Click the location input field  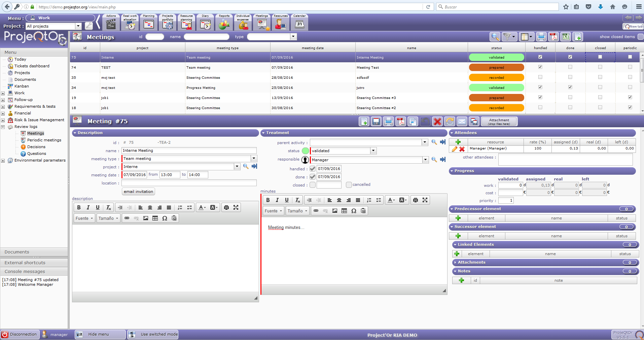[189, 183]
